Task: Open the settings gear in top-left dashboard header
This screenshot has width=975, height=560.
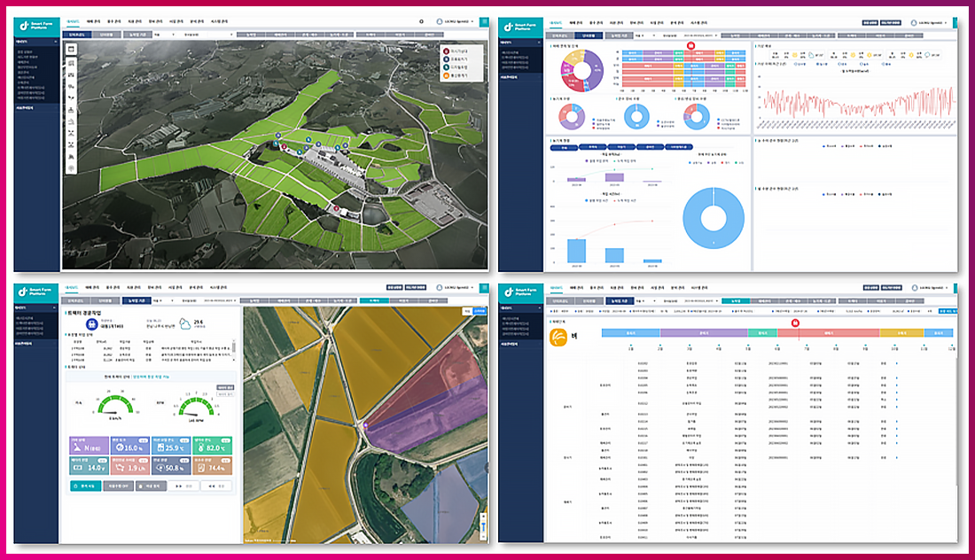Action: click(421, 21)
